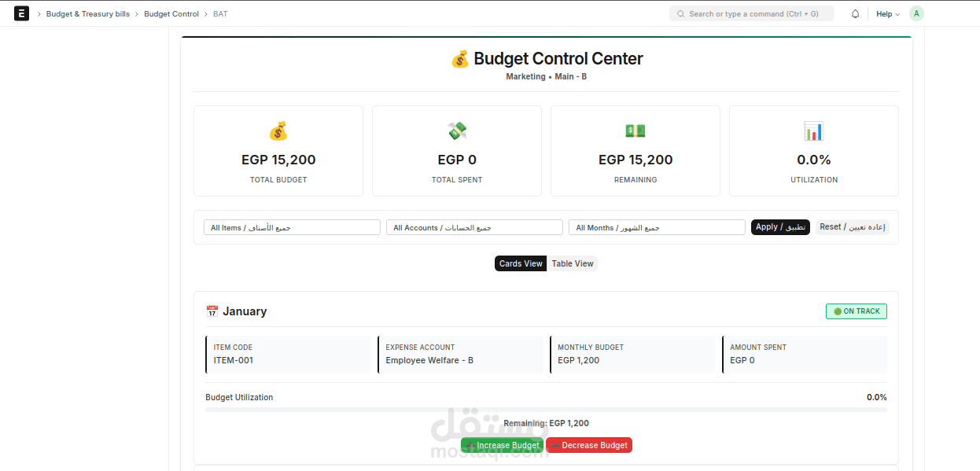
Task: Click the Marketing • Main - B subtitle
Action: [546, 77]
